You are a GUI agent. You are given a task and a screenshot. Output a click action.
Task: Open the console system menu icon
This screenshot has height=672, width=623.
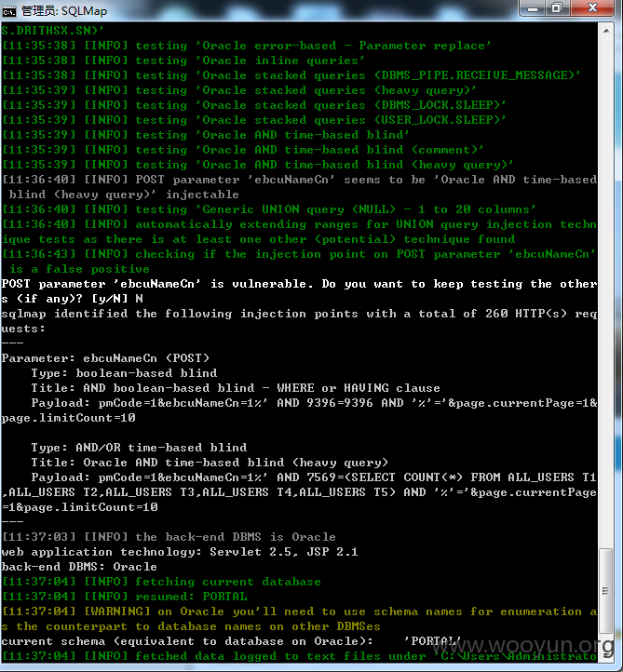pos(8,11)
